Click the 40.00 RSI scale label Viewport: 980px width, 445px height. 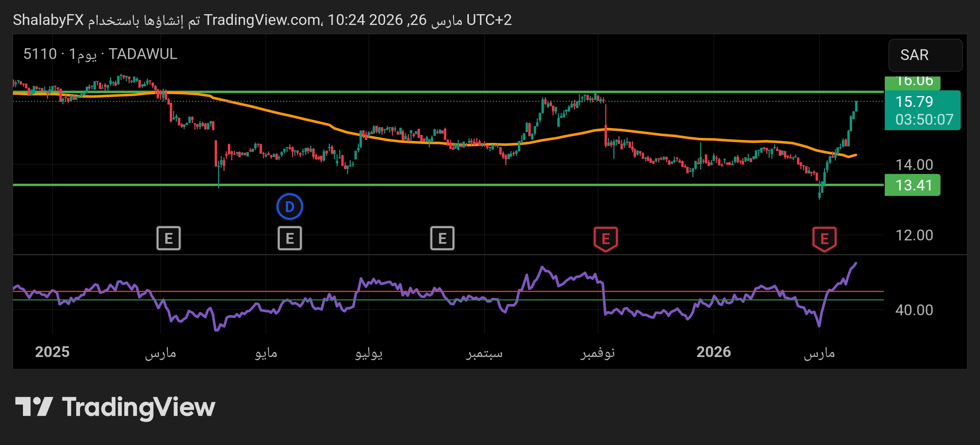914,310
